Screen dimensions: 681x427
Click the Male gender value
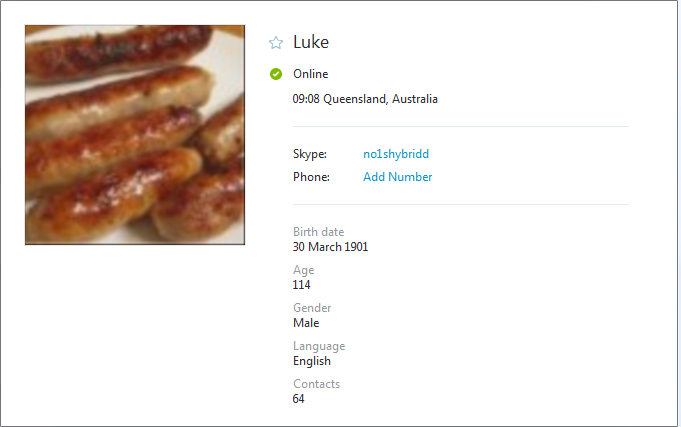tap(306, 323)
